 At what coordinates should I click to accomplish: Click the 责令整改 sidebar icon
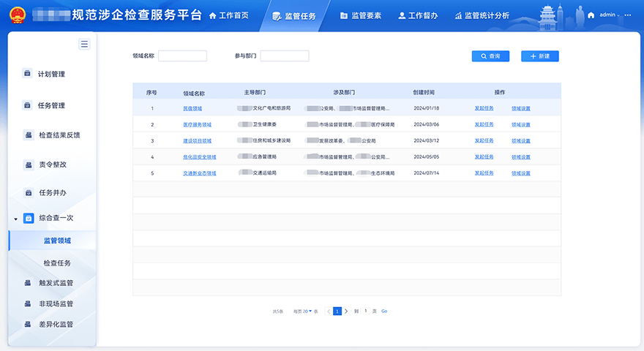29,165
